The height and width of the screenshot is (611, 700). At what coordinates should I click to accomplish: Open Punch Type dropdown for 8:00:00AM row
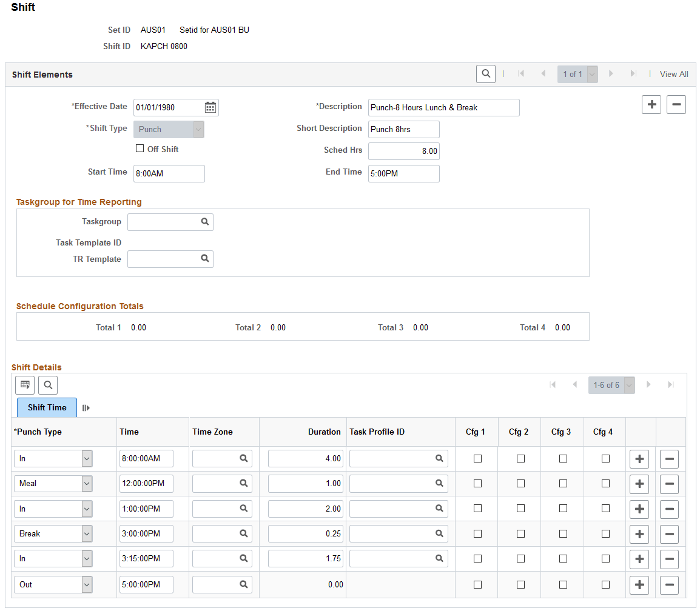pyautogui.click(x=53, y=458)
